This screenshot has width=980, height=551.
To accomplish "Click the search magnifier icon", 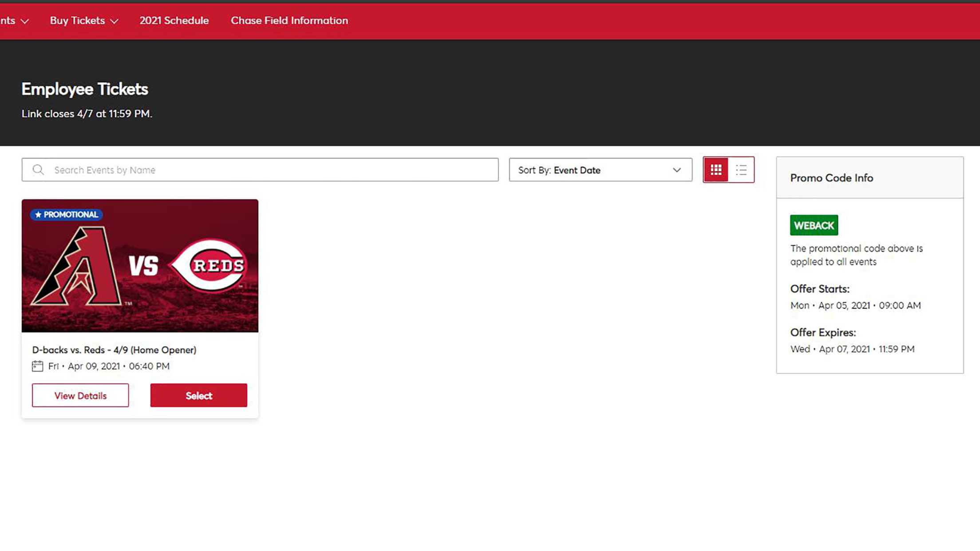I will 38,169.
